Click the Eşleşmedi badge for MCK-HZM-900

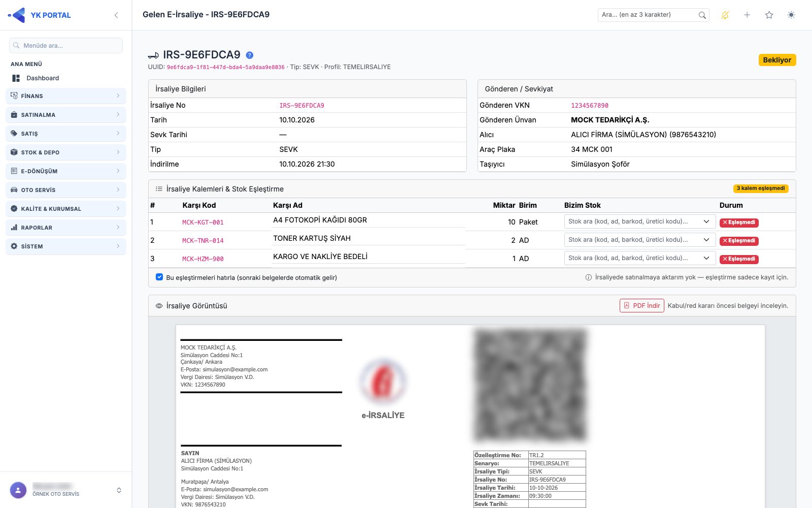[x=739, y=259]
